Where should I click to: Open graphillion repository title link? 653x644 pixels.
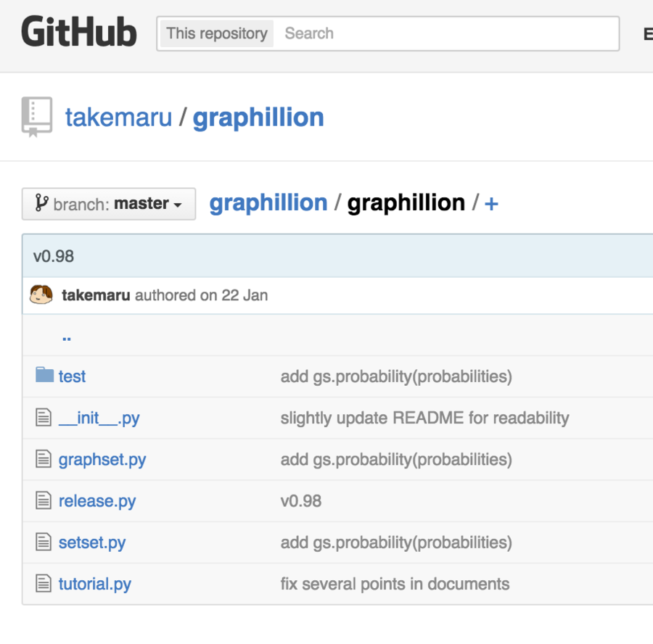tap(258, 118)
